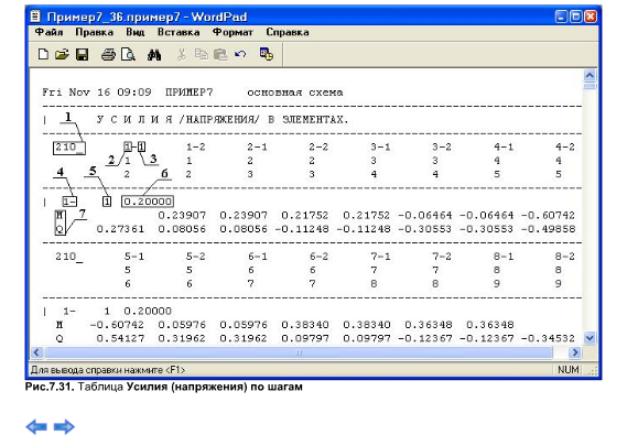Cut selection with scissors icon

pos(181,55)
